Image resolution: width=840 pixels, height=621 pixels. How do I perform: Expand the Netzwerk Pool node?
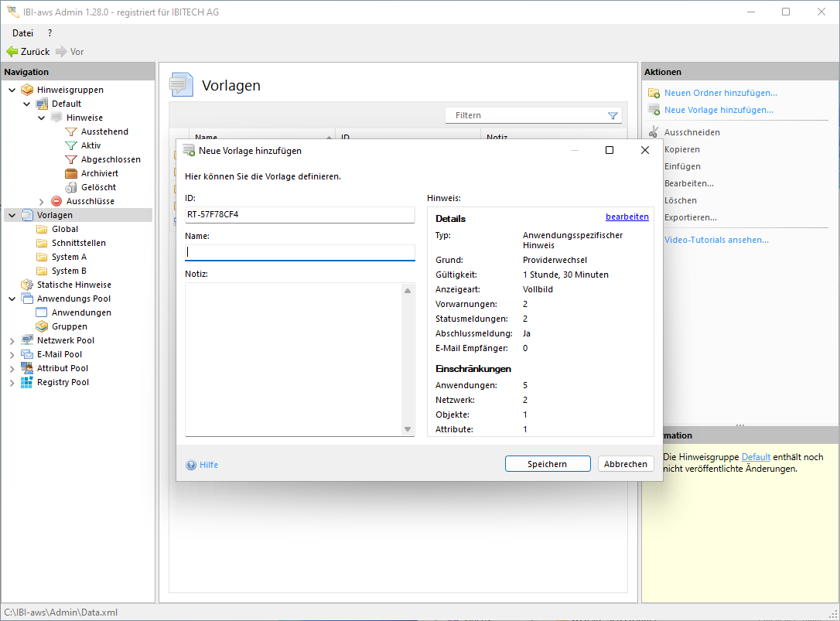[12, 340]
